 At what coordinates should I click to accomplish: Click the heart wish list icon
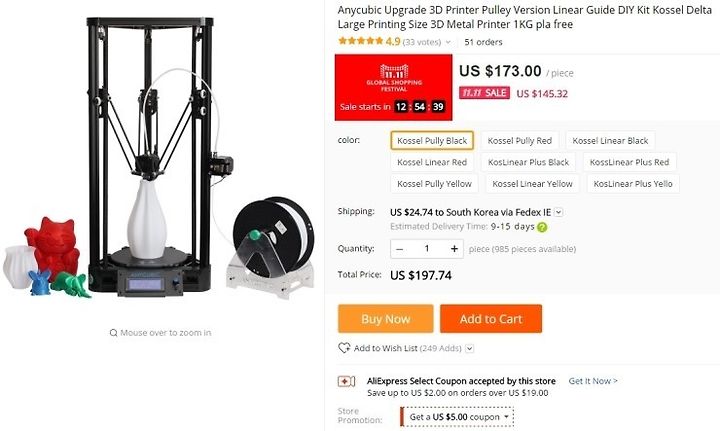pyautogui.click(x=344, y=348)
